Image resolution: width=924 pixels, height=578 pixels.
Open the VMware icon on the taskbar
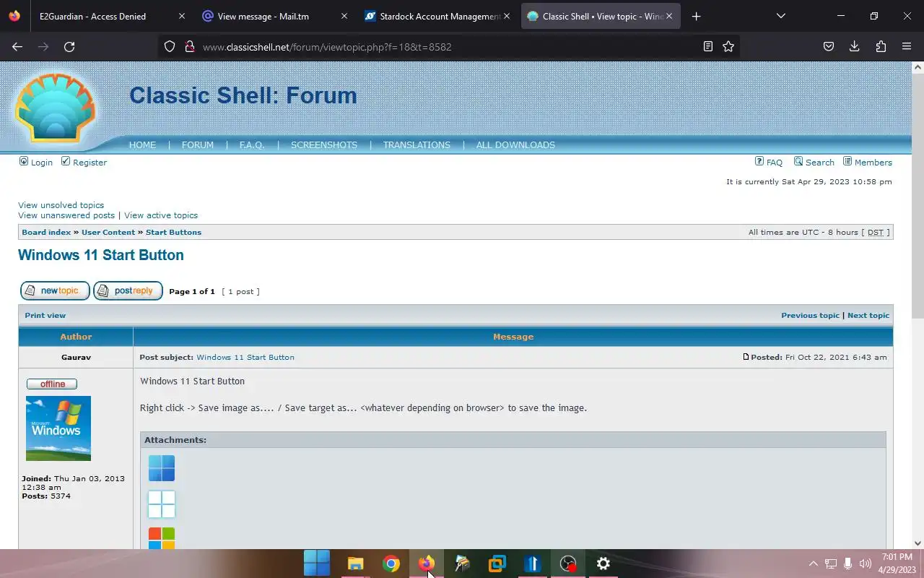click(497, 564)
